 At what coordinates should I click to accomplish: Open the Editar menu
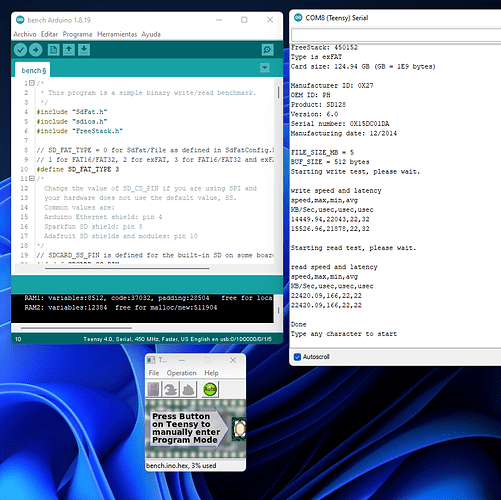(x=49, y=34)
